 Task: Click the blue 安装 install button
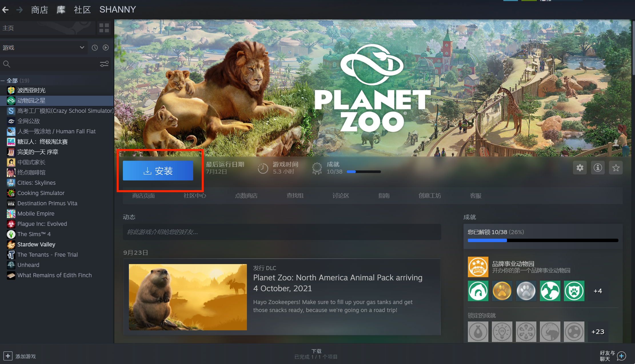158,171
